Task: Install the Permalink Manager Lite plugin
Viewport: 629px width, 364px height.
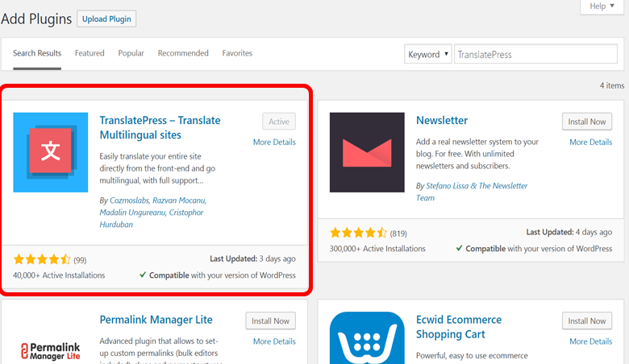Action: pyautogui.click(x=270, y=321)
